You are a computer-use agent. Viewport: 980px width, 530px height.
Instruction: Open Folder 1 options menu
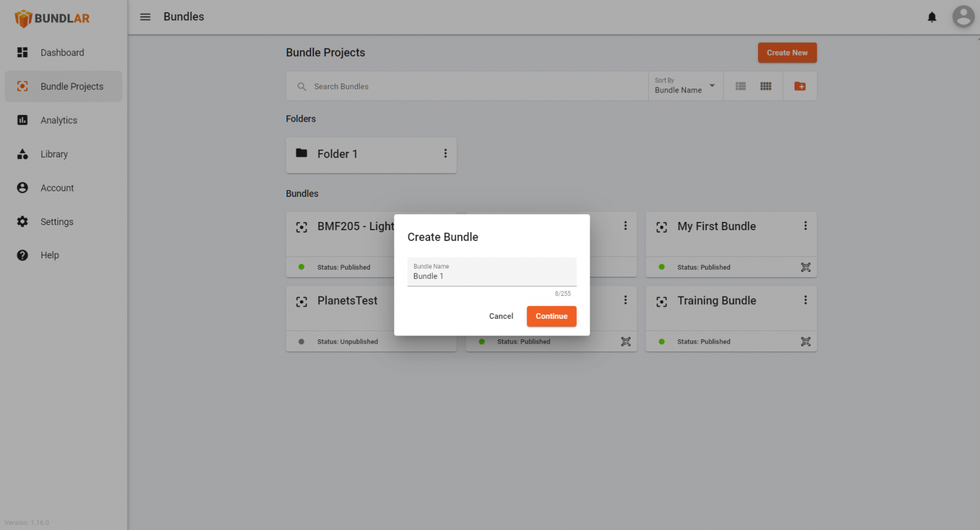445,154
